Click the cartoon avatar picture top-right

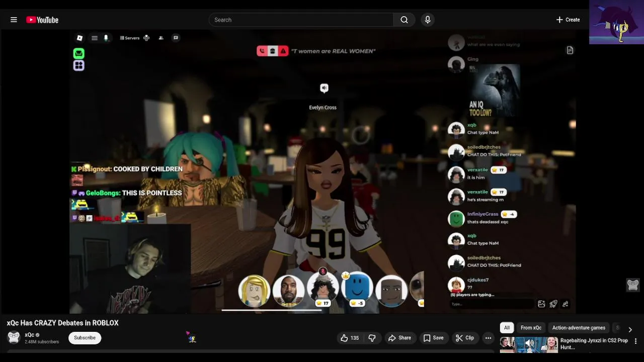click(x=616, y=23)
